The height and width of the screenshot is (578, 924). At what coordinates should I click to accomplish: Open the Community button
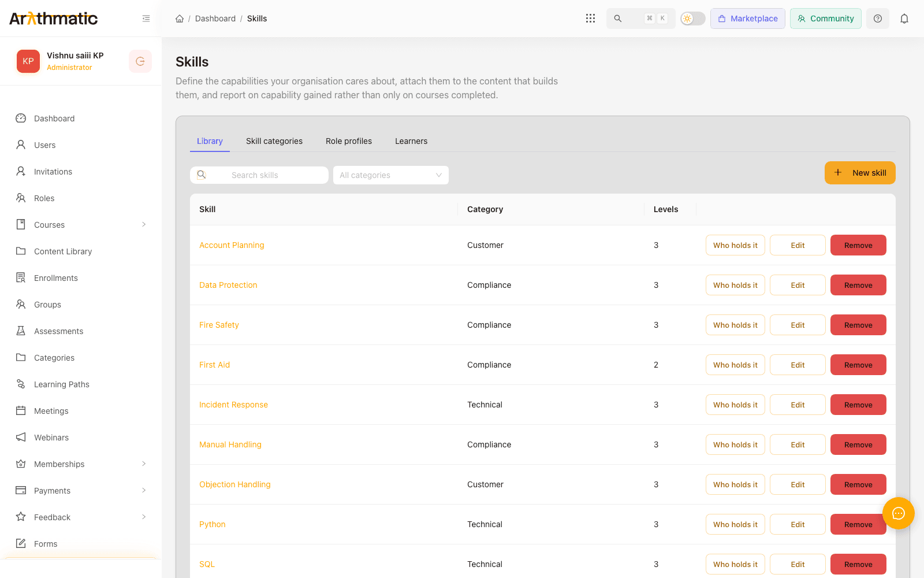[826, 18]
